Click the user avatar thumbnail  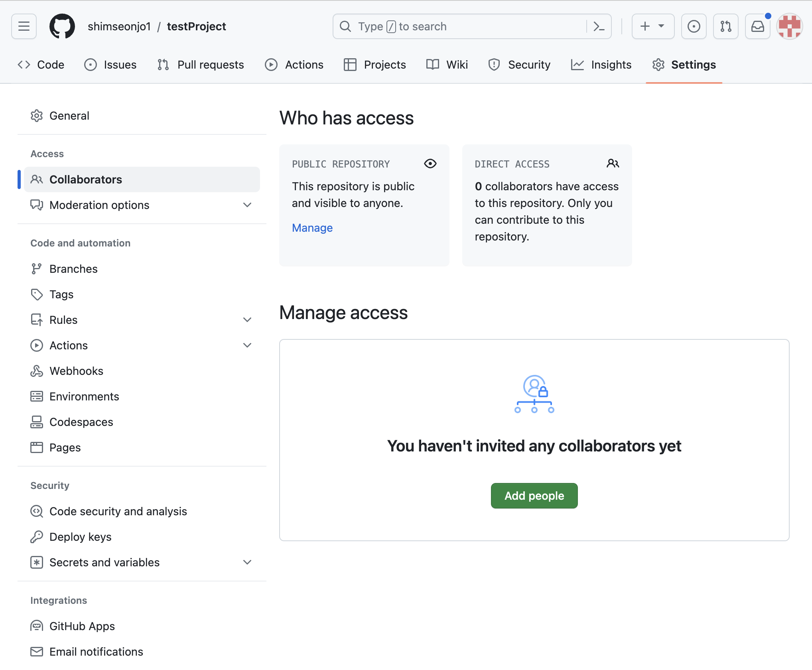pyautogui.click(x=789, y=26)
